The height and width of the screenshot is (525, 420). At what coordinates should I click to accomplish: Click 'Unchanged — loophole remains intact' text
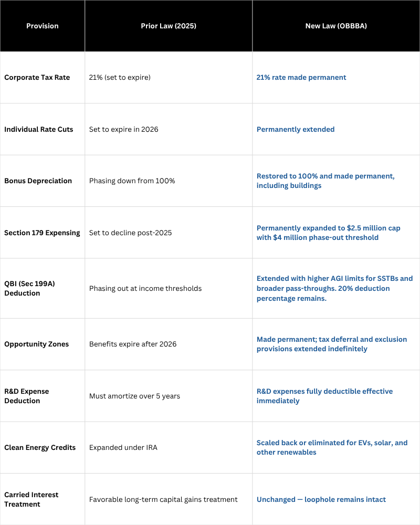(x=321, y=500)
